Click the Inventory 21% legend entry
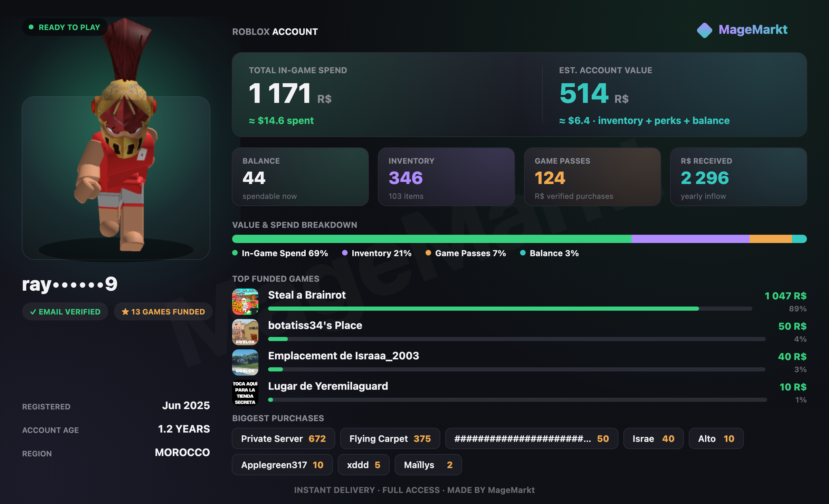This screenshot has height=504, width=829. (377, 253)
